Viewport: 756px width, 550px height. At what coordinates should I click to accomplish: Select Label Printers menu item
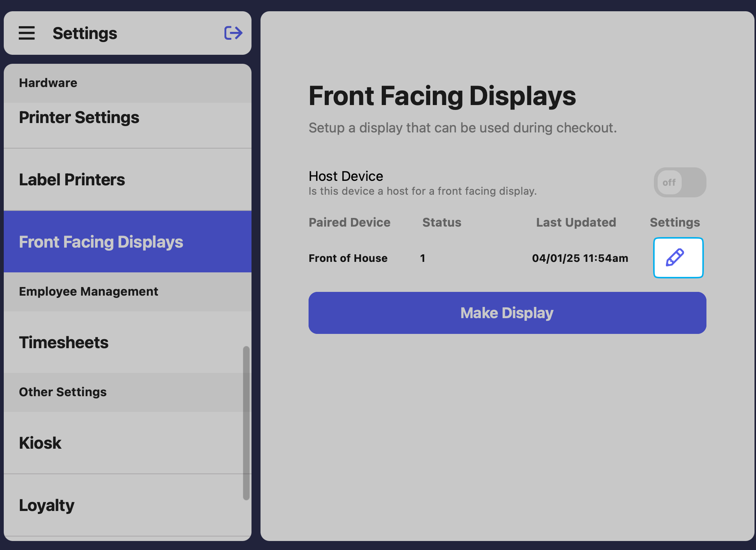72,180
